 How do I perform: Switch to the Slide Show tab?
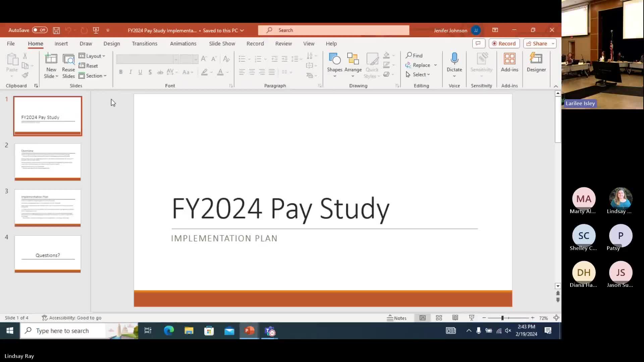(x=222, y=44)
